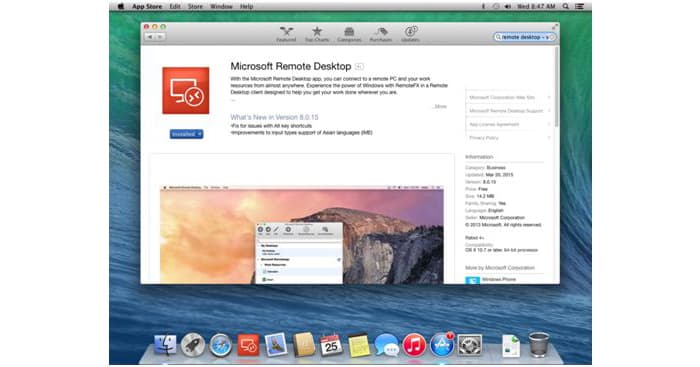
Task: Go back with the left arrow button
Action: [x=150, y=37]
